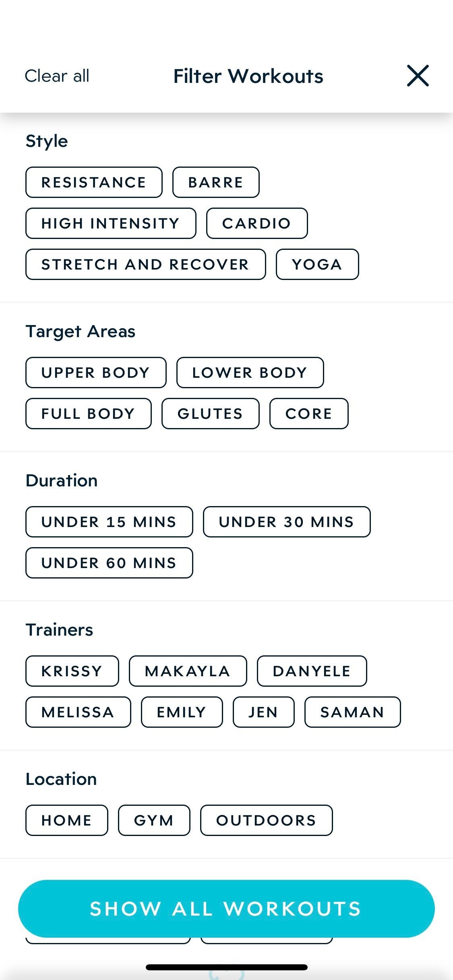The image size is (453, 980).
Task: Toggle the Resistance style filter
Action: [94, 182]
